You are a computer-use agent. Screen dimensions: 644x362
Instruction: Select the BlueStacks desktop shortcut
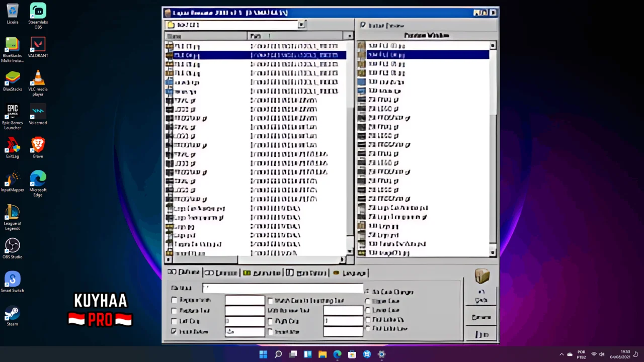[13, 81]
